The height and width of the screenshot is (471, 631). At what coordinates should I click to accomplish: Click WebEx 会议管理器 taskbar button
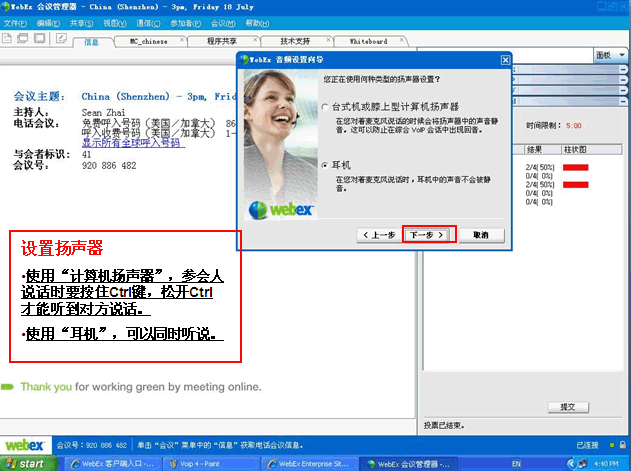408,464
